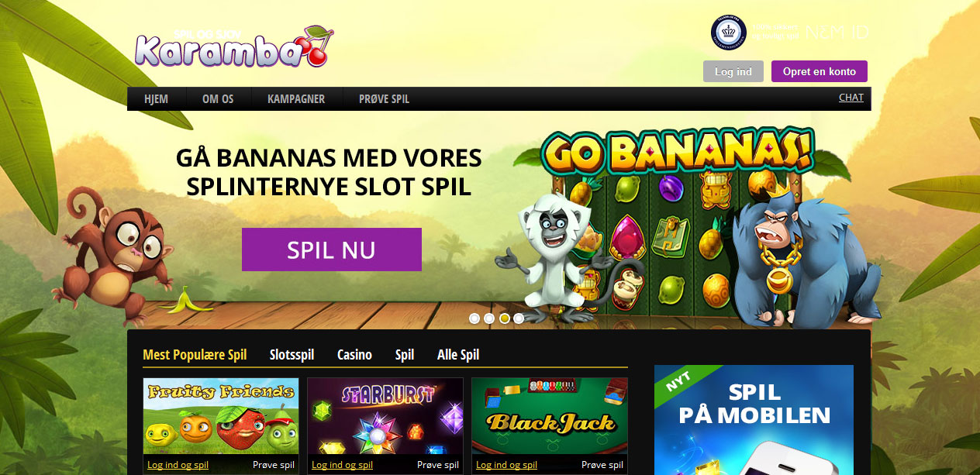The image size is (980, 475).
Task: Go to the KAMPAGNER page
Action: tap(296, 99)
